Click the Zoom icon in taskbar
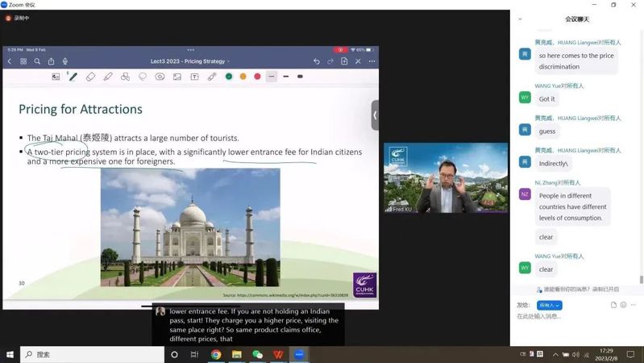 coord(299,354)
